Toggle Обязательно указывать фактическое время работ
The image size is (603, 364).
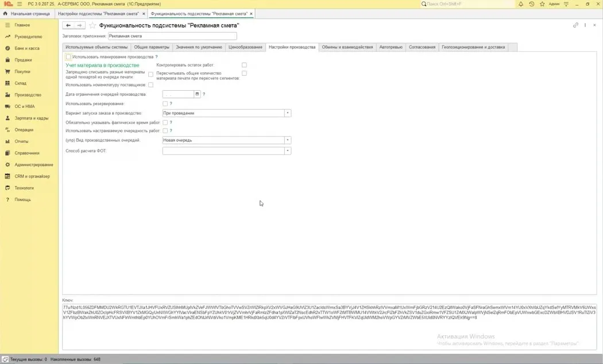pos(165,123)
